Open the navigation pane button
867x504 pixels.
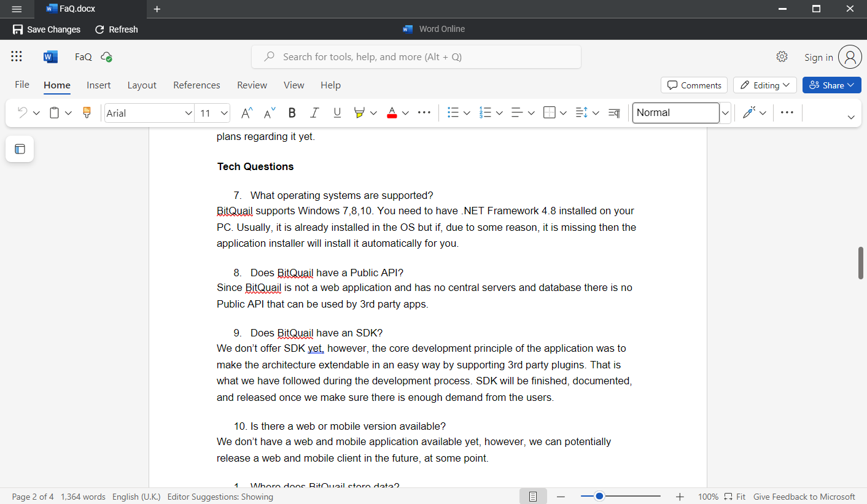coord(20,149)
